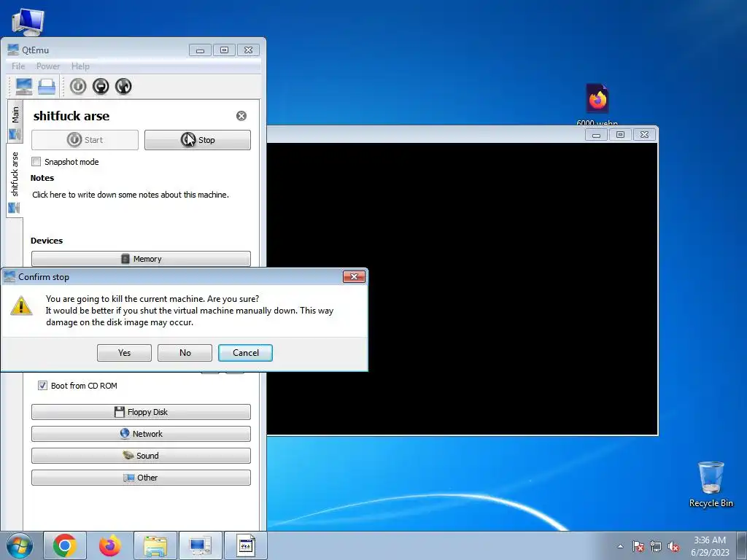Open the Windows Start menu orb

[20, 545]
